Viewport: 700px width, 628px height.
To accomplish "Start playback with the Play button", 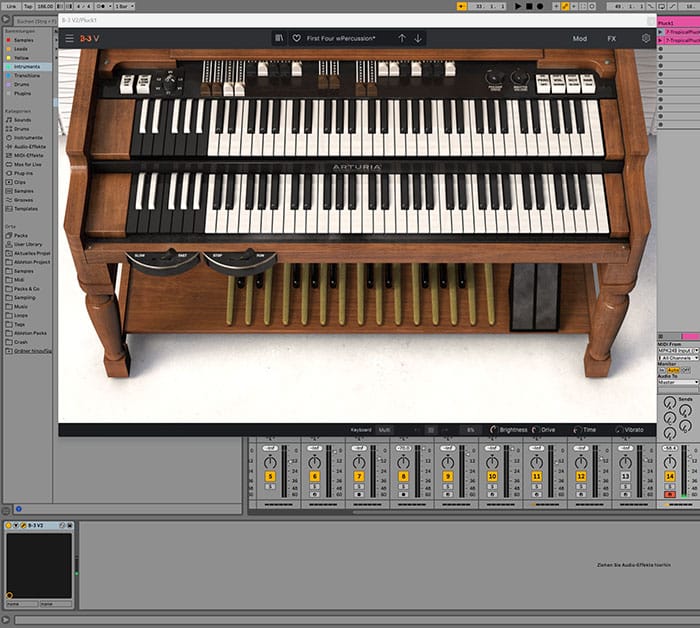I will click(x=518, y=6).
